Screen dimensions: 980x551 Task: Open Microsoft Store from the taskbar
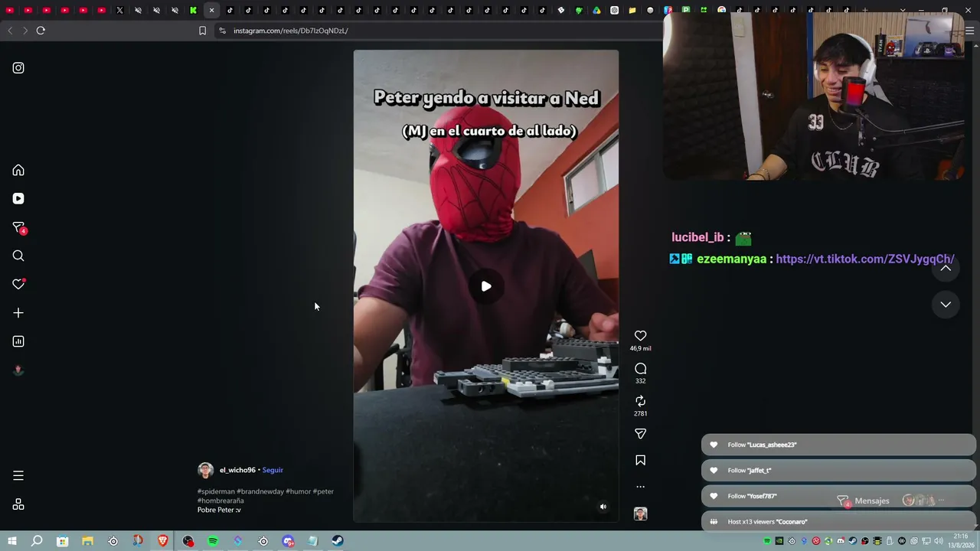coord(62,541)
